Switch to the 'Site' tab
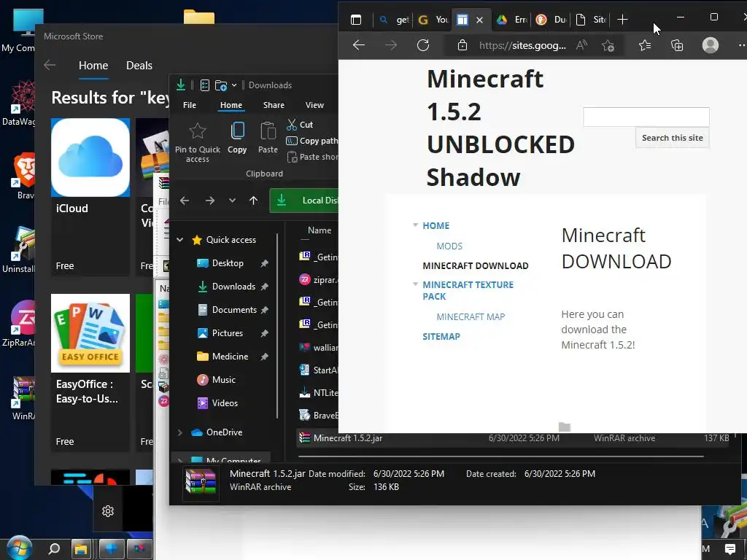The image size is (747, 560). click(x=590, y=20)
